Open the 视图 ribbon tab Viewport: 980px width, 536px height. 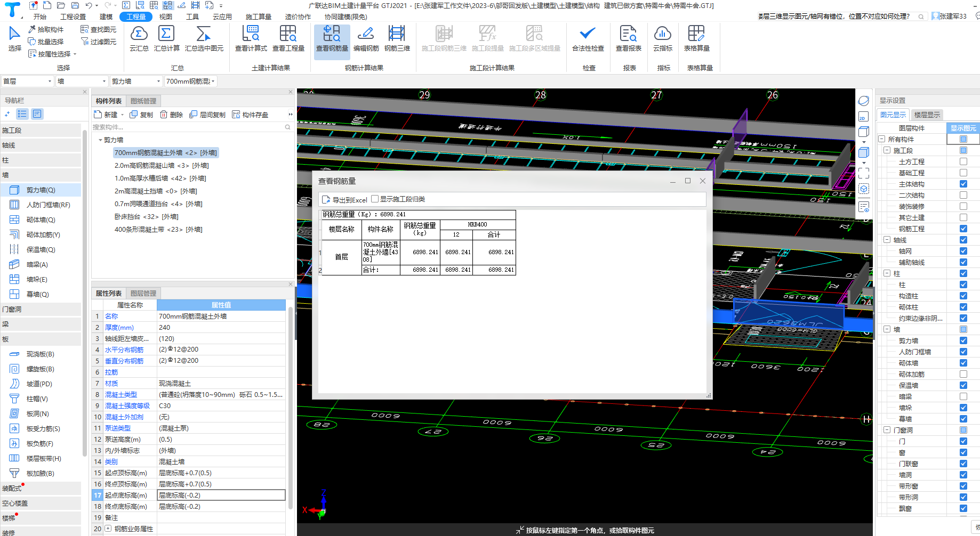[166, 17]
